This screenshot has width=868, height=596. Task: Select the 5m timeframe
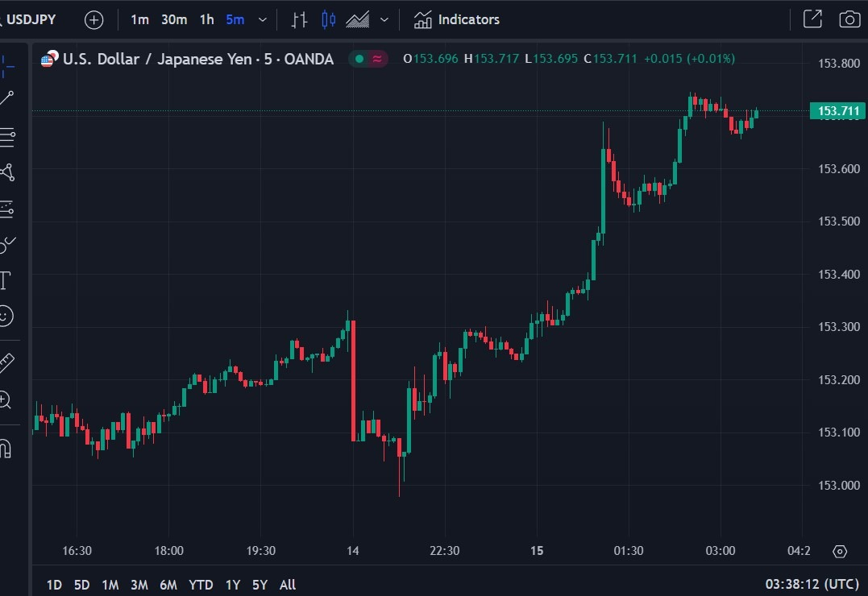pyautogui.click(x=235, y=20)
